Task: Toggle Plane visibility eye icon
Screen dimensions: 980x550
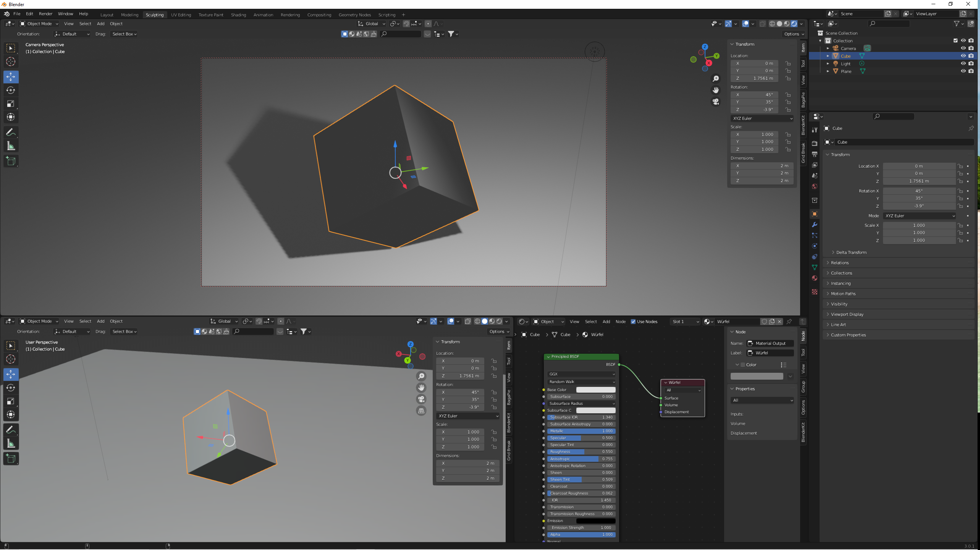Action: [x=963, y=71]
